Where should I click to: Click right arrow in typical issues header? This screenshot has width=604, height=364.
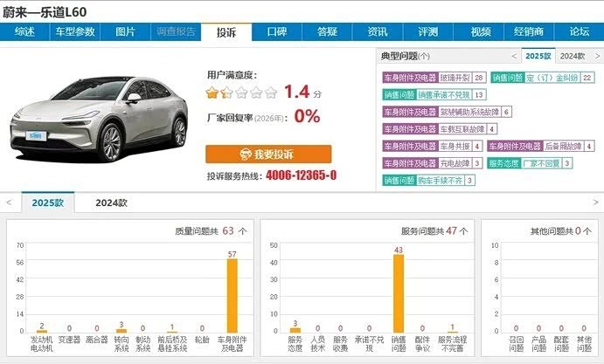[x=598, y=56]
